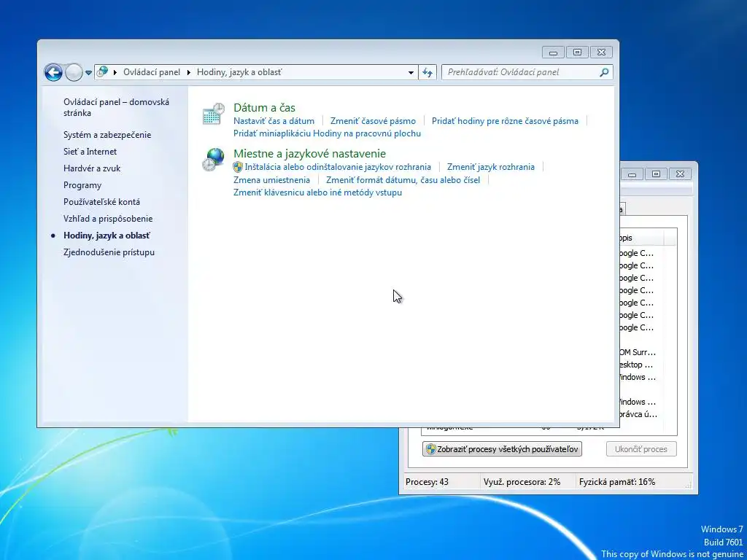Expand the arrow before Ovládací panel
Viewport: 747px width, 560px height.
click(115, 72)
